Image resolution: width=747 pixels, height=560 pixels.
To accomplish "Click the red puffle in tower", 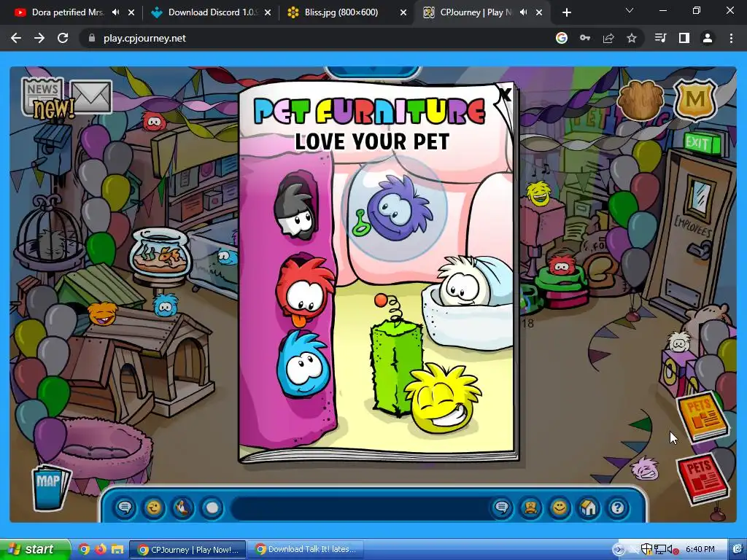I will click(305, 292).
